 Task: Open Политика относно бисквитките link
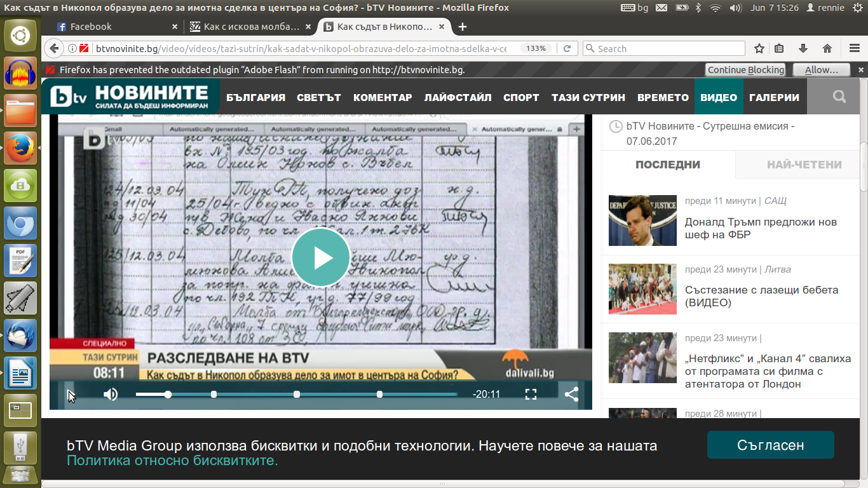172,461
